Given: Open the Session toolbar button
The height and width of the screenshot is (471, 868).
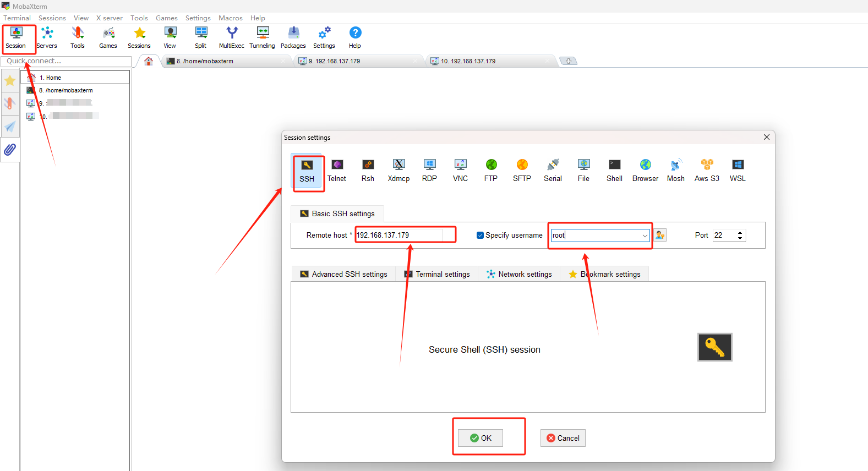Looking at the screenshot, I should 16,38.
